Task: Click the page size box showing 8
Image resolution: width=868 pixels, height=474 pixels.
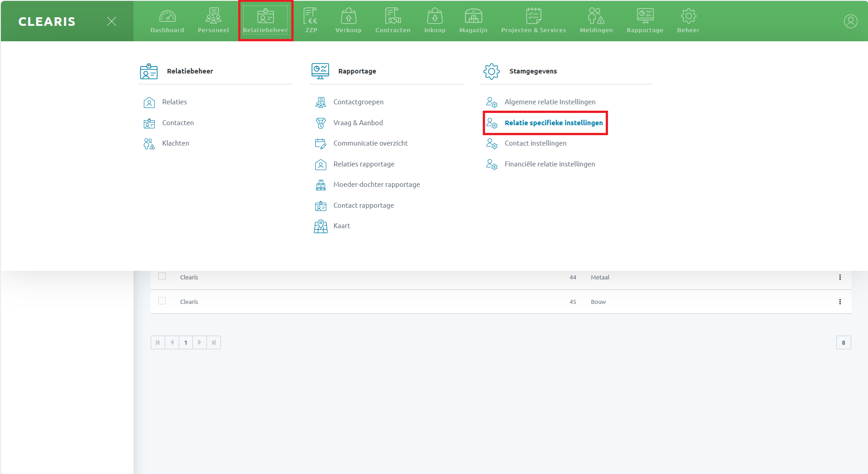Action: coord(843,342)
